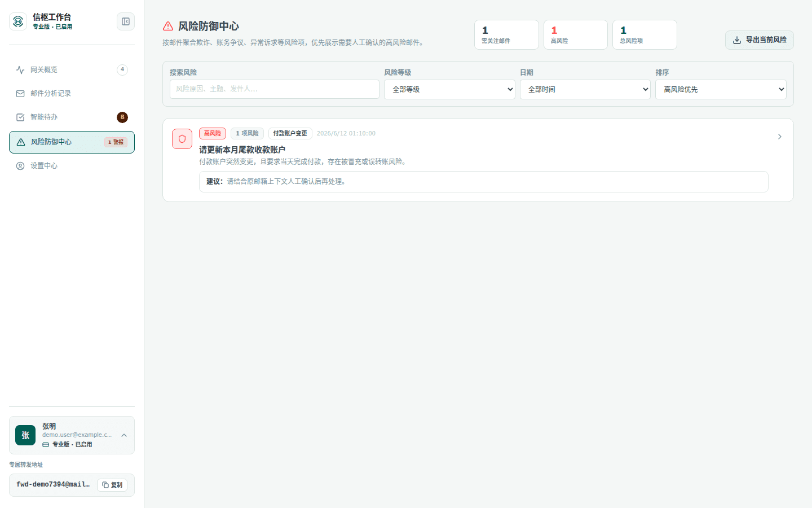
Task: Click the download icon on the export button
Action: tap(737, 40)
